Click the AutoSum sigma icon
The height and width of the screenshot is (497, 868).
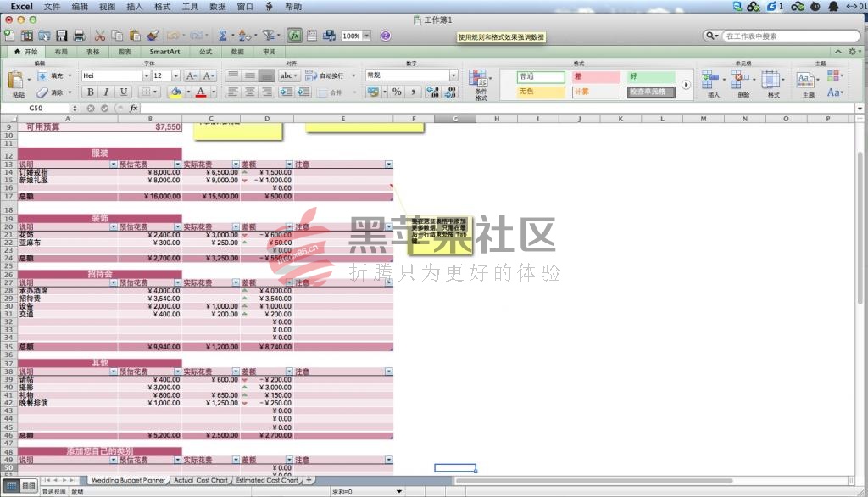click(223, 36)
